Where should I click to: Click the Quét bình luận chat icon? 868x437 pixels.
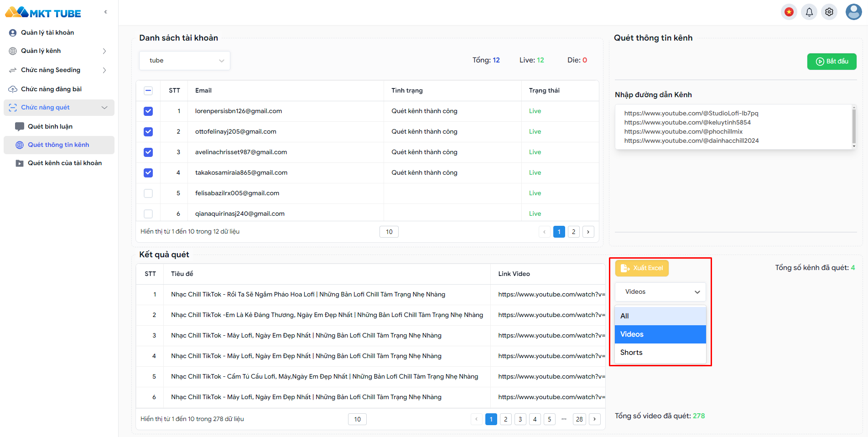point(20,127)
